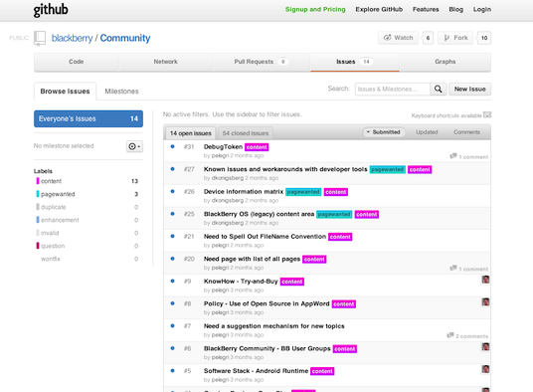533x392 pixels.
Task: Open the milestone gear dropdown
Action: (134, 146)
